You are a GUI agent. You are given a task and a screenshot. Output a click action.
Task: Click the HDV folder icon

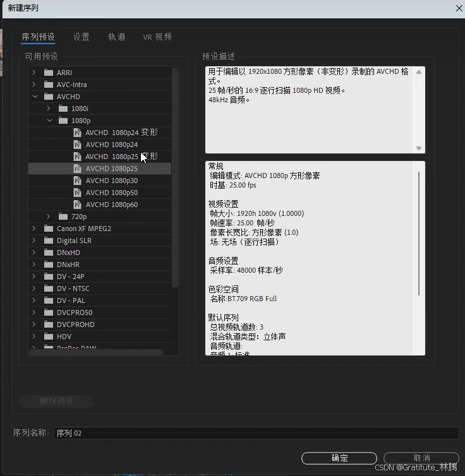[49, 336]
